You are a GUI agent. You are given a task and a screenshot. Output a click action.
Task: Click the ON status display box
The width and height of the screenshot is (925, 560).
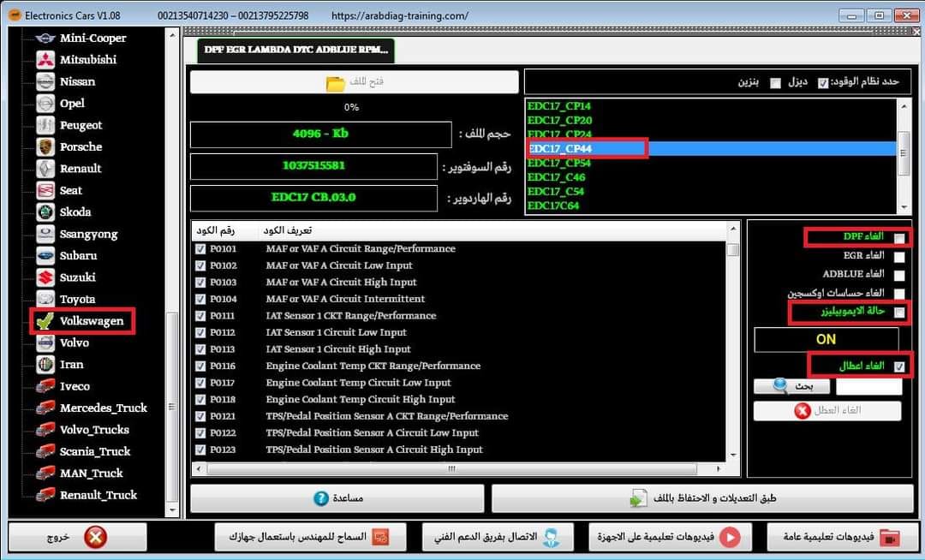click(826, 340)
